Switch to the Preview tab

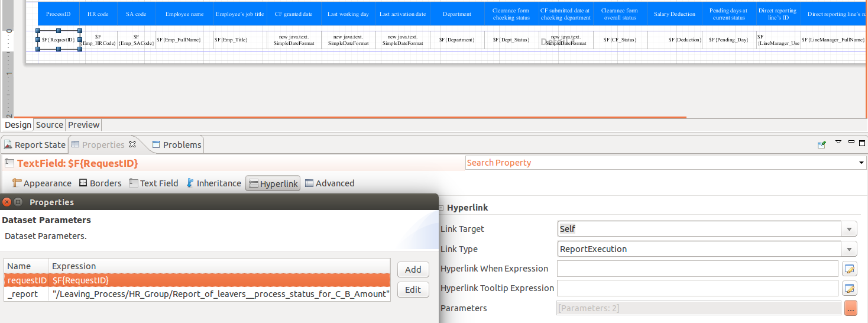83,125
